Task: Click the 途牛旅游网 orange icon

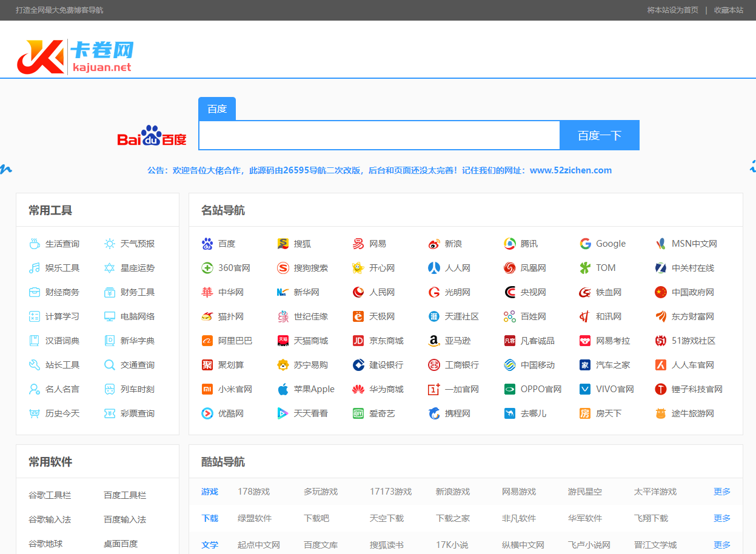Action: click(x=661, y=413)
